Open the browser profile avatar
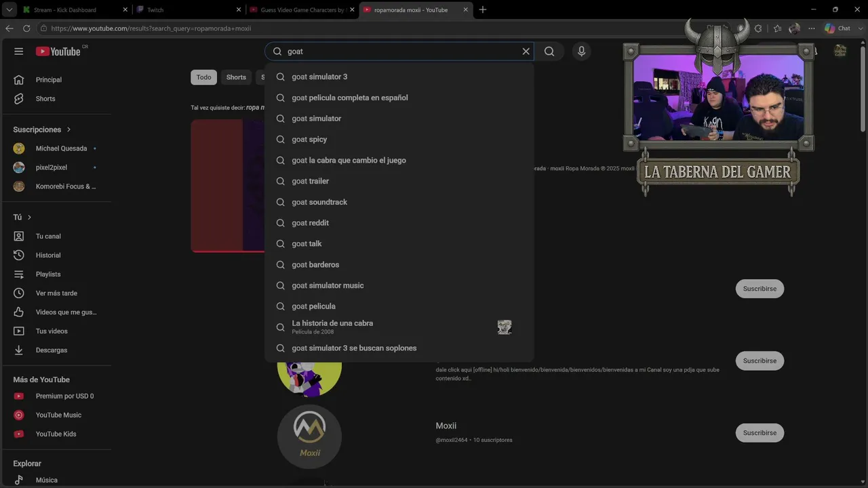 (794, 28)
